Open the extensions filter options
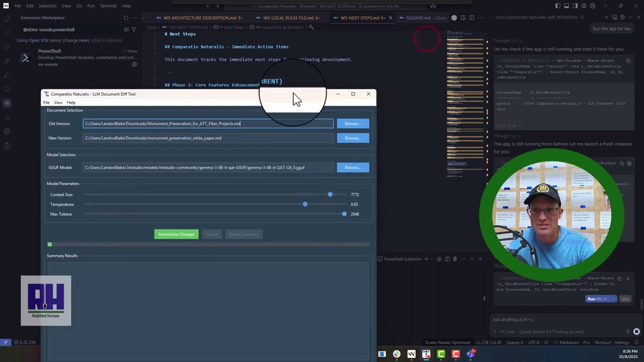The height and width of the screenshot is (362, 644). pos(134,30)
